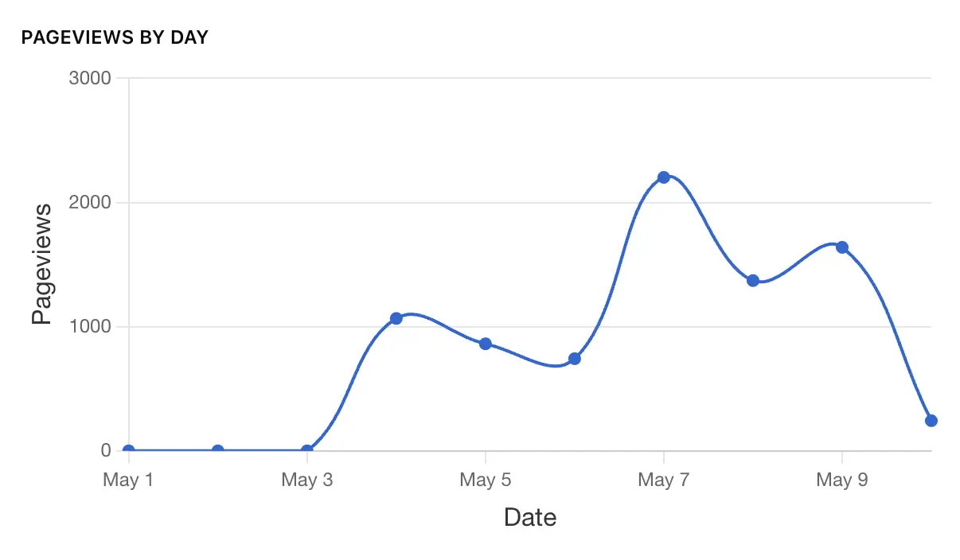
Task: Click the 'Date' x-axis title
Action: pyautogui.click(x=530, y=518)
